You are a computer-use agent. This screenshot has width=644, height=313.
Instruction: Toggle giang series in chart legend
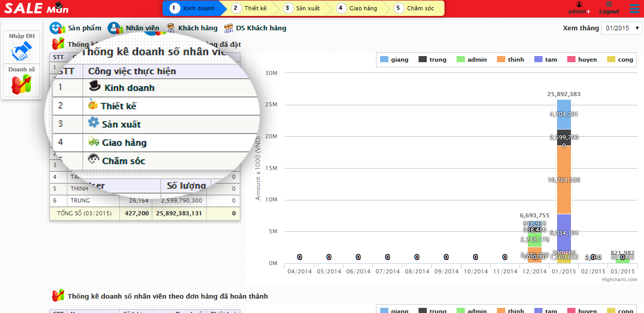(x=394, y=60)
